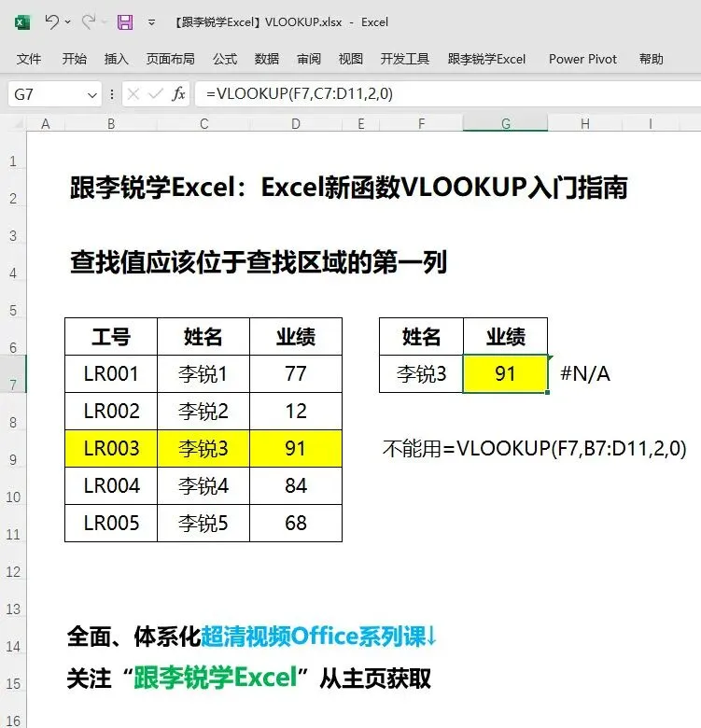Select cell 李锐2
Viewport: 701px width, 728px height.
[x=203, y=412]
